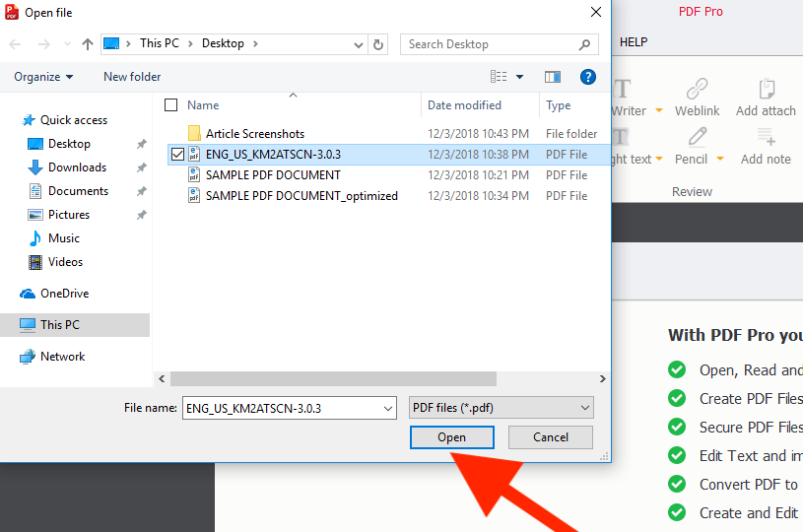Uncheck the ENG_US_KM2ATSCN-3.0.3 file checkbox

tap(177, 155)
